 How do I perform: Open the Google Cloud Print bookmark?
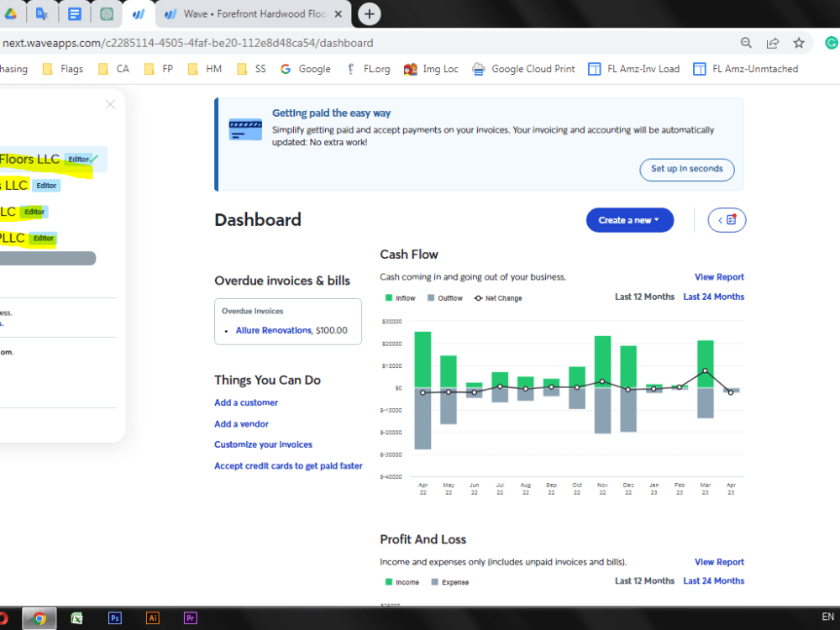click(523, 69)
